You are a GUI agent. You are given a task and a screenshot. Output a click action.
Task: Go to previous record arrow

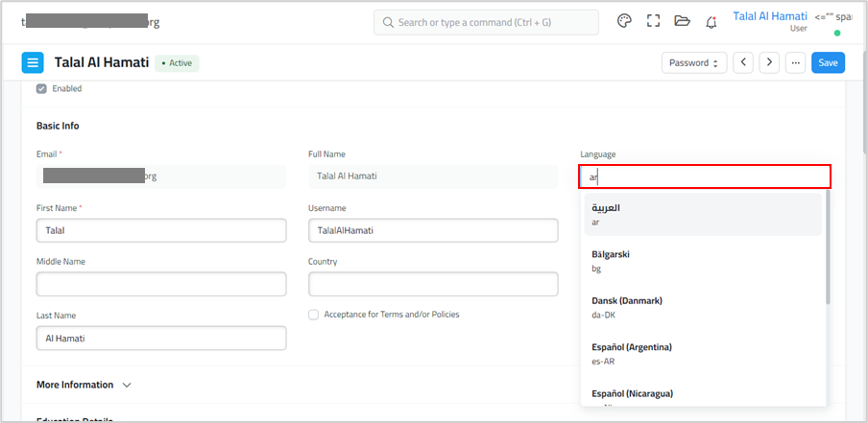click(x=743, y=62)
